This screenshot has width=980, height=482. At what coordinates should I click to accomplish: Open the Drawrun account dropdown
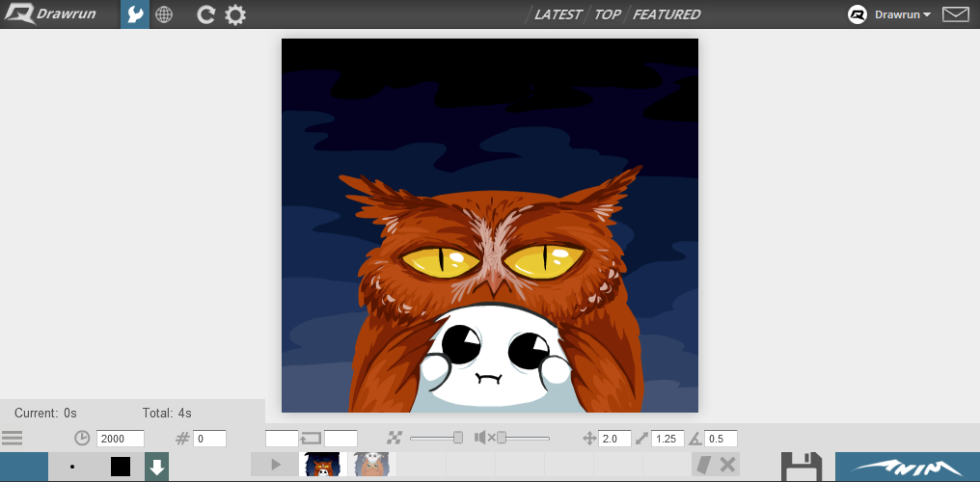903,14
